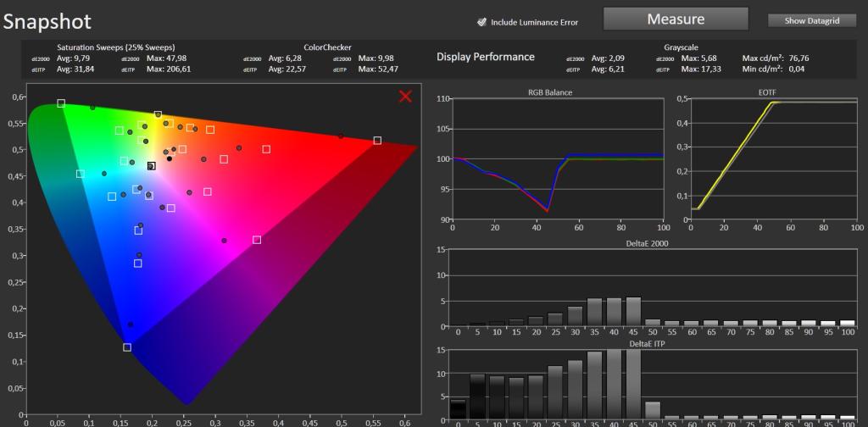Select the green primary target square on CIE chart
The image size is (868, 427).
pyautogui.click(x=61, y=103)
